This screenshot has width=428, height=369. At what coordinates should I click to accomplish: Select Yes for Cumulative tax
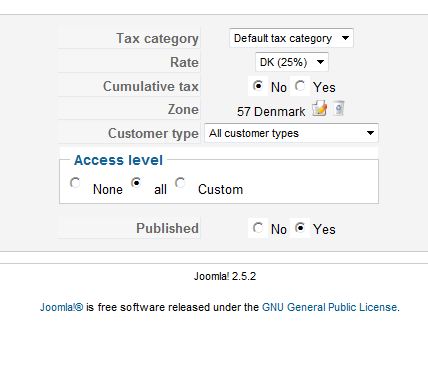point(300,86)
